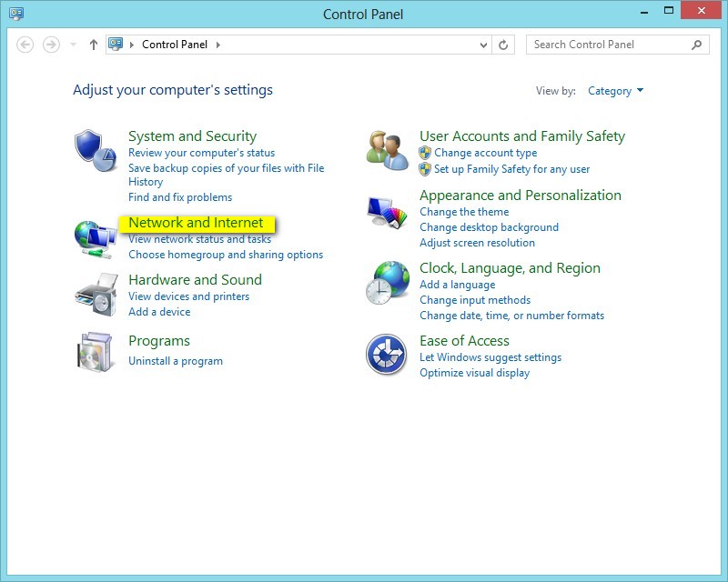Open System and Security category

192,136
